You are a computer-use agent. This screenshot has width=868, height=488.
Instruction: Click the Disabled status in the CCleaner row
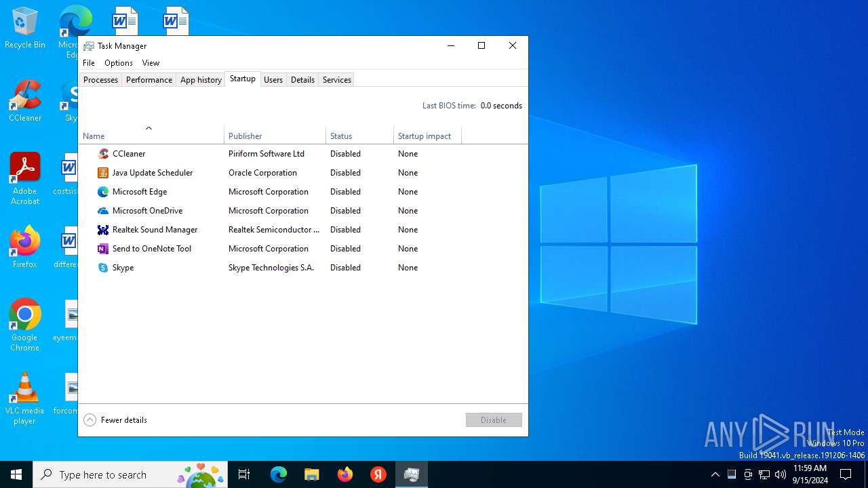pos(345,154)
